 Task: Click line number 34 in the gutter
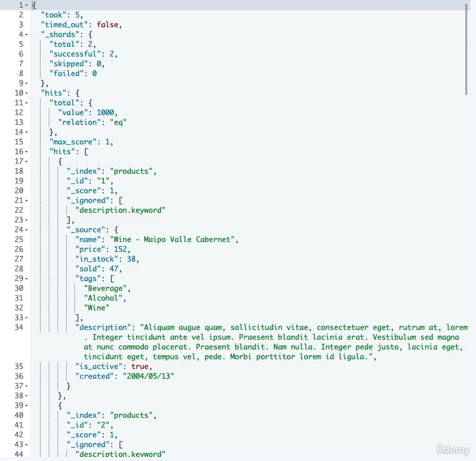[19, 327]
